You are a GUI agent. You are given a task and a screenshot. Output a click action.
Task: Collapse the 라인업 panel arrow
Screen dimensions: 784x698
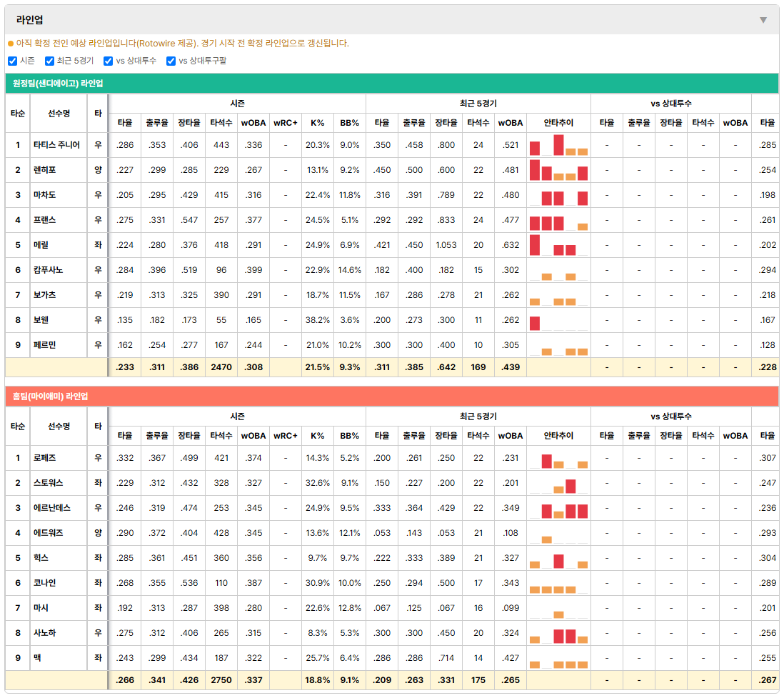click(x=763, y=20)
